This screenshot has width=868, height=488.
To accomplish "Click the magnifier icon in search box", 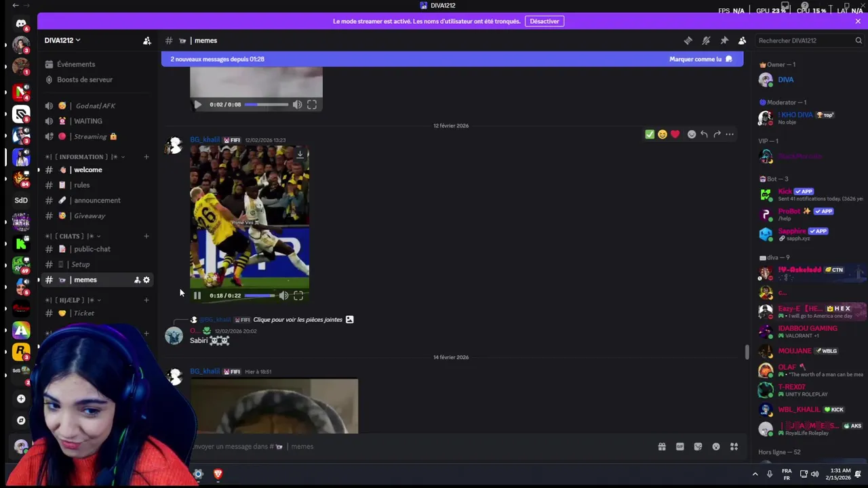I will point(859,41).
